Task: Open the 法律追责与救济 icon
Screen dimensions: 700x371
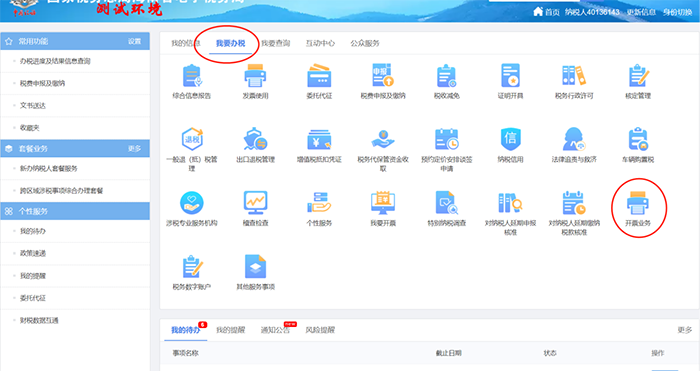Action: tap(574, 139)
